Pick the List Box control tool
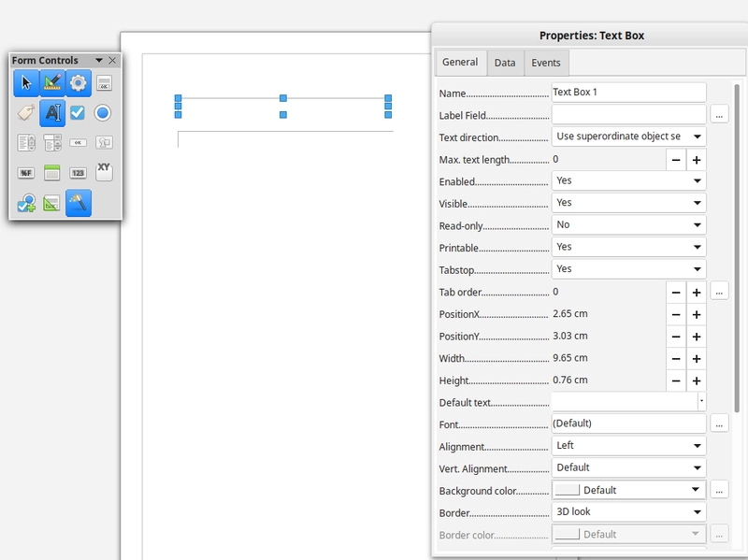Image resolution: width=748 pixels, height=560 pixels. coord(26,143)
